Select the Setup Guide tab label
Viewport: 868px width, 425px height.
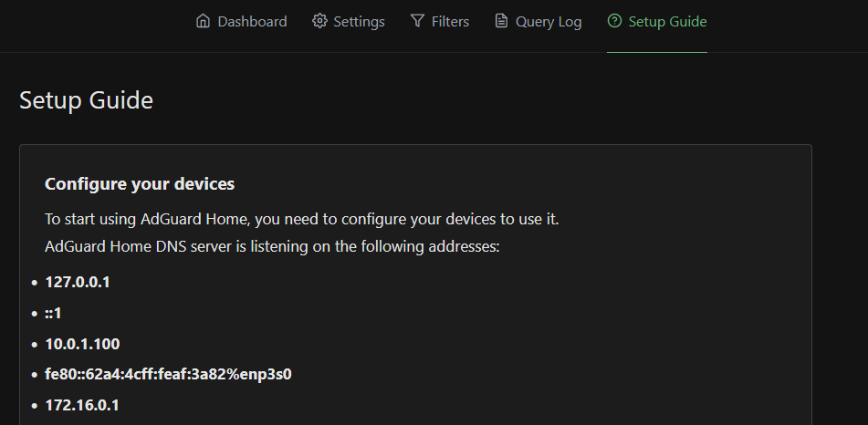click(x=667, y=21)
